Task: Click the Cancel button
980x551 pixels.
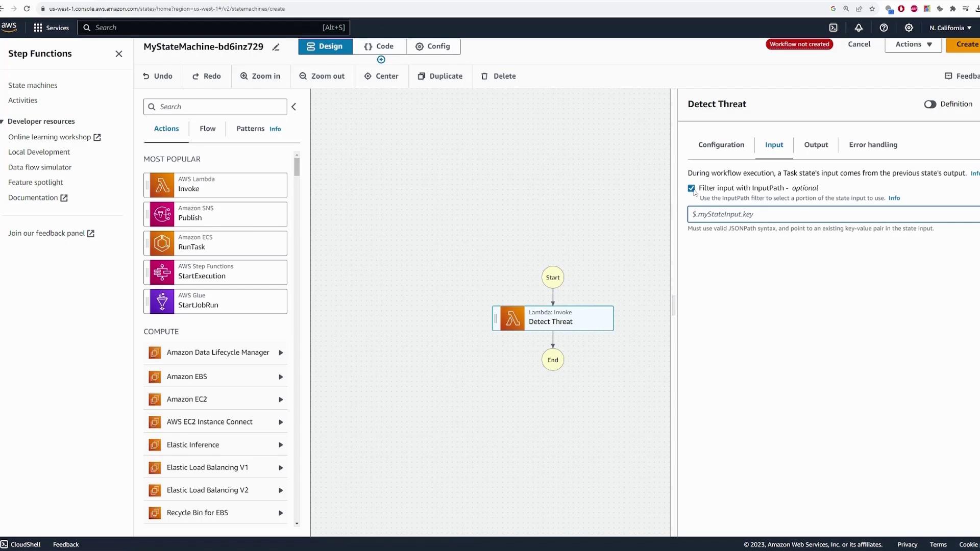Action: (859, 44)
